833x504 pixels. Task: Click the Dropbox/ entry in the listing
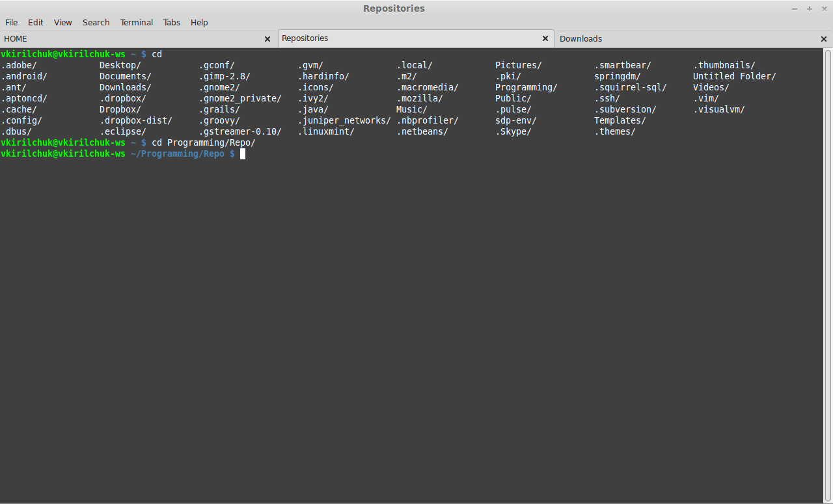click(x=119, y=109)
